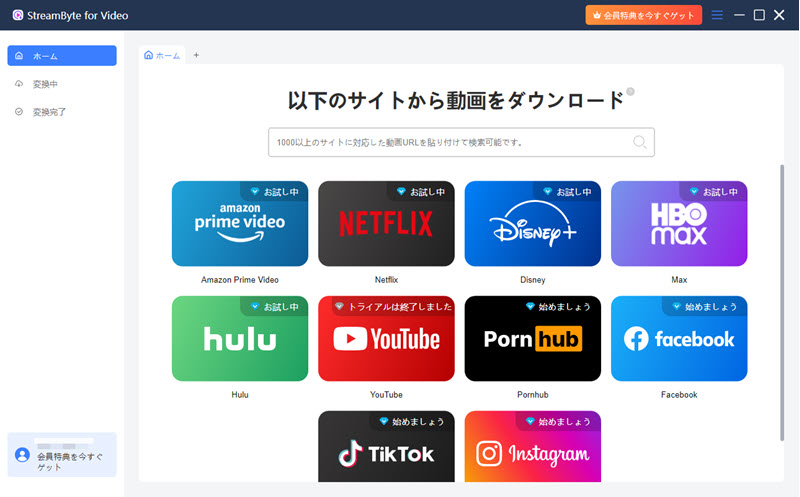
Task: Click the お試し中 badge on Netflix
Action: tap(420, 191)
